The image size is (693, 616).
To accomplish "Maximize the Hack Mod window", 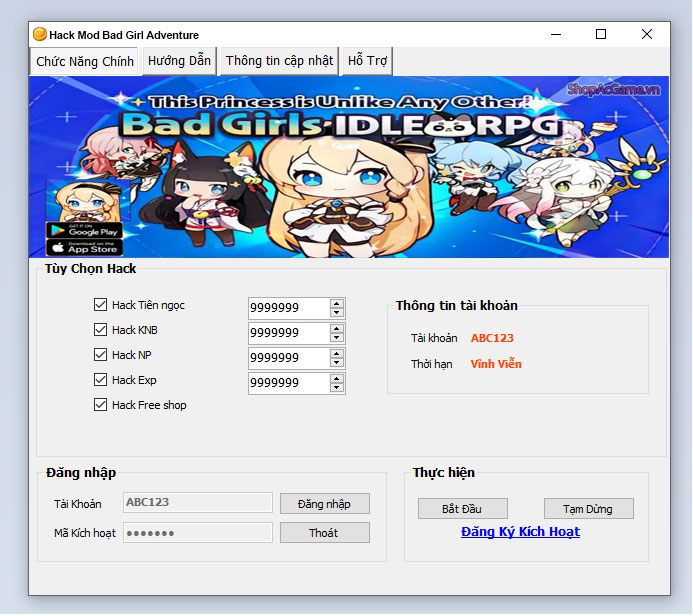I will pyautogui.click(x=601, y=34).
